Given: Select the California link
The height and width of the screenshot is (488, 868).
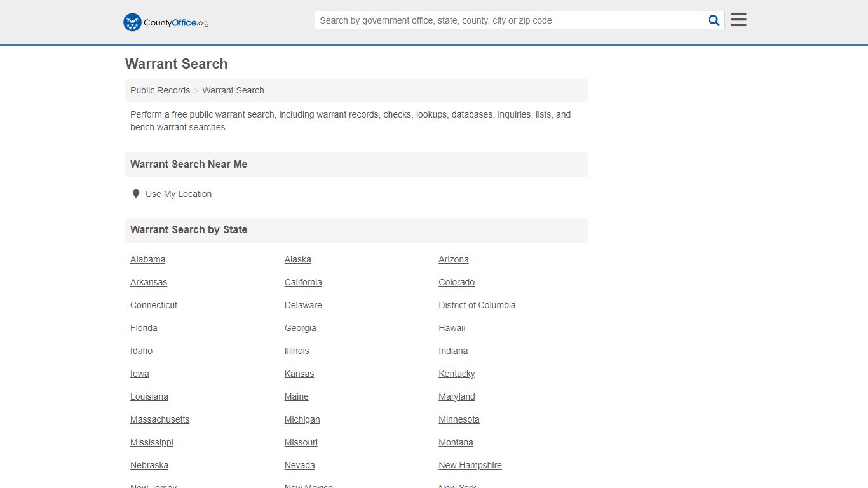Looking at the screenshot, I should (303, 282).
